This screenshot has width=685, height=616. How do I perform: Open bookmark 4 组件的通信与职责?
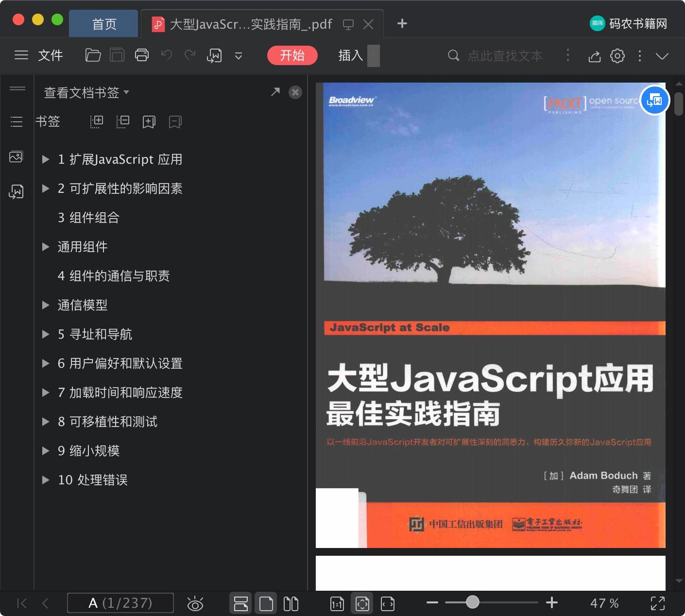pos(114,276)
